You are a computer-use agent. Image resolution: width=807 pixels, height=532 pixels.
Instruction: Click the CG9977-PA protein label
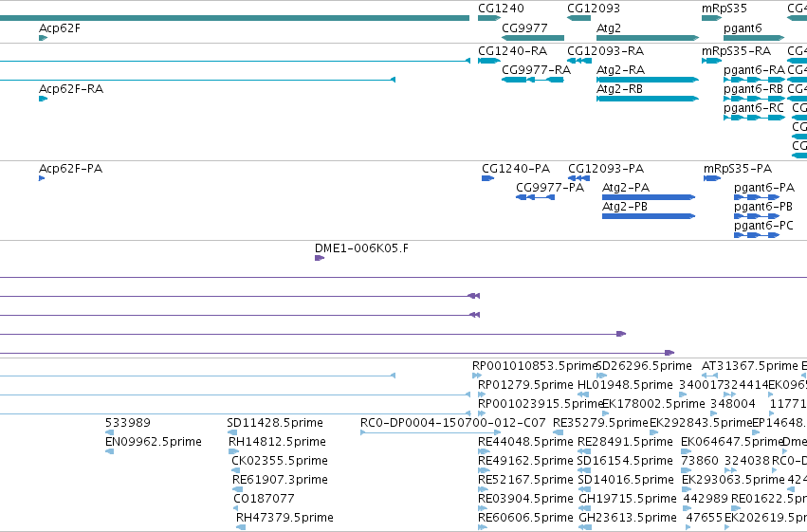[x=550, y=187]
